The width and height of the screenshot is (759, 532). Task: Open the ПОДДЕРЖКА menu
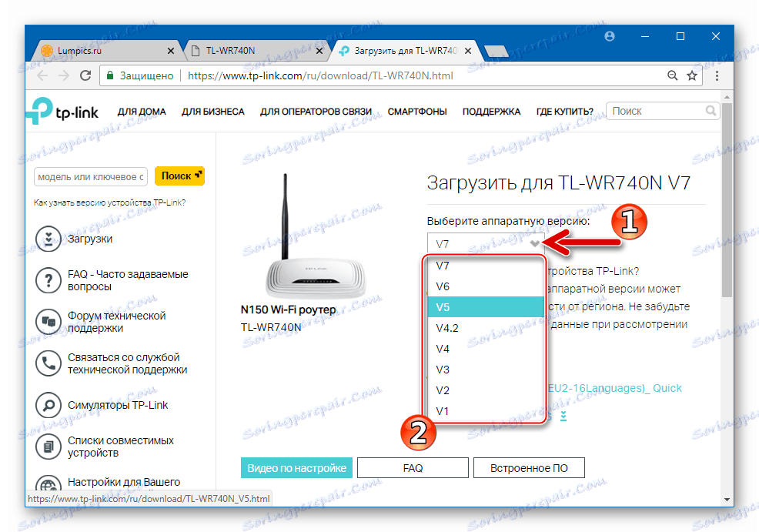click(491, 112)
